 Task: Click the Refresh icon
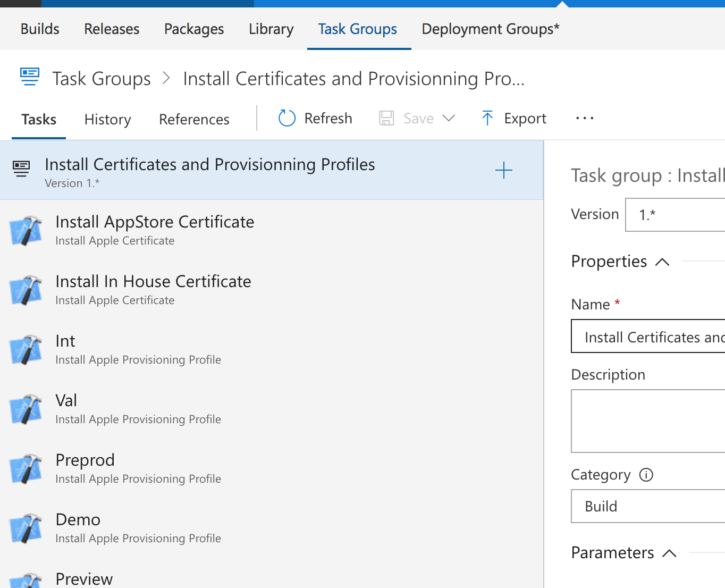click(x=286, y=118)
